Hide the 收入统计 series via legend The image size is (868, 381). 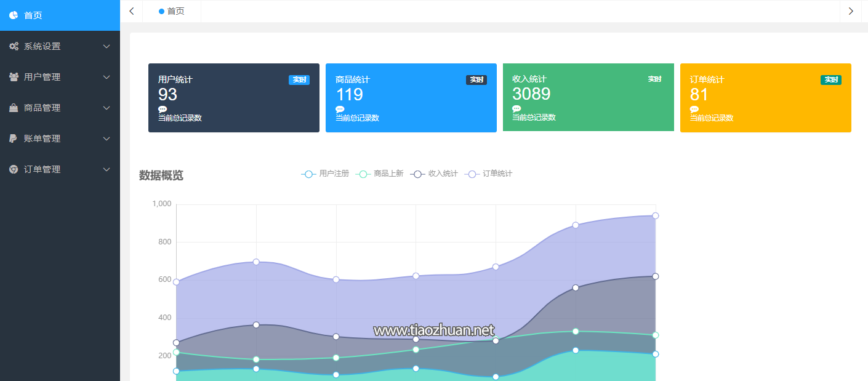click(434, 174)
